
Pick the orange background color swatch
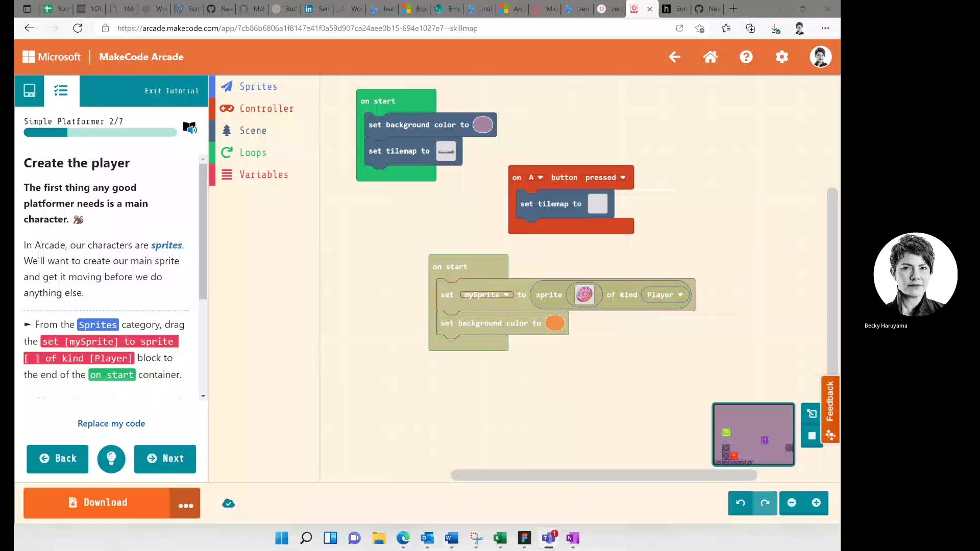click(x=555, y=323)
